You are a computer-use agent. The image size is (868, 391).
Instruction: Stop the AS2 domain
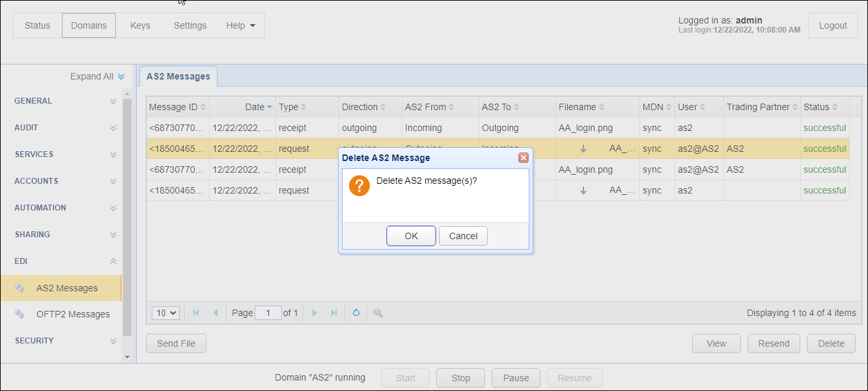(x=460, y=378)
